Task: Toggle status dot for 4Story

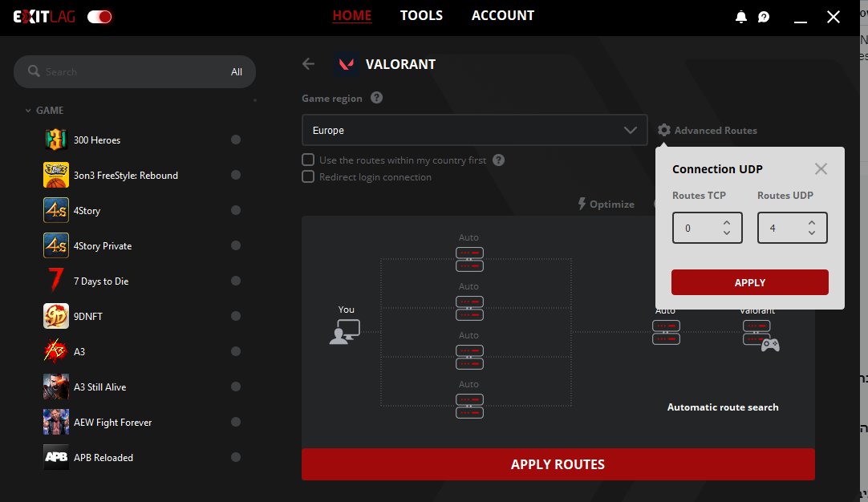Action: (236, 210)
